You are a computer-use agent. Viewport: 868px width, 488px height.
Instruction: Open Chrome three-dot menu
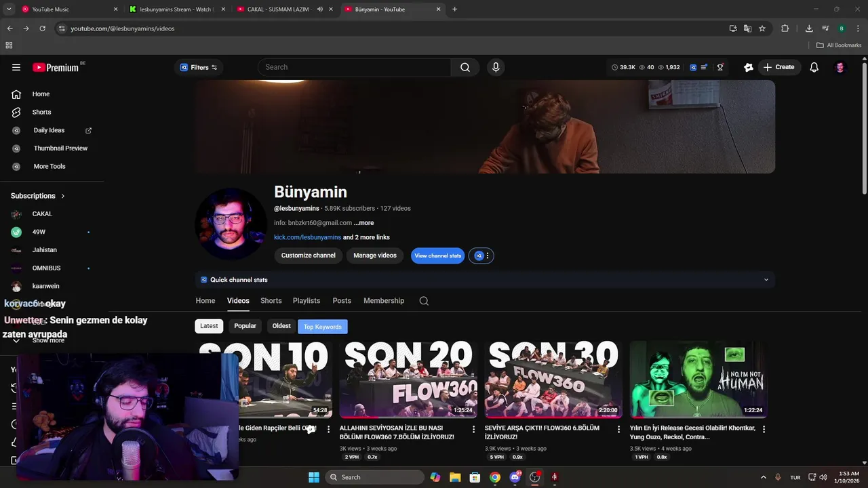click(858, 28)
